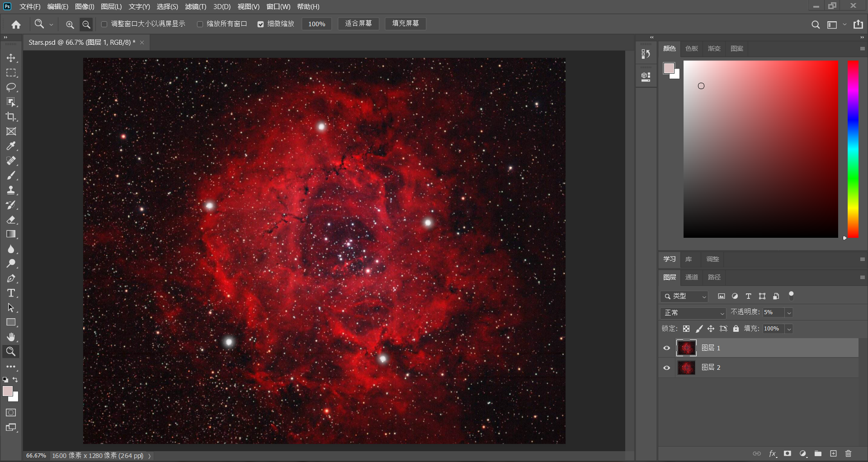
Task: Select the Path Selection tool
Action: (x=11, y=308)
